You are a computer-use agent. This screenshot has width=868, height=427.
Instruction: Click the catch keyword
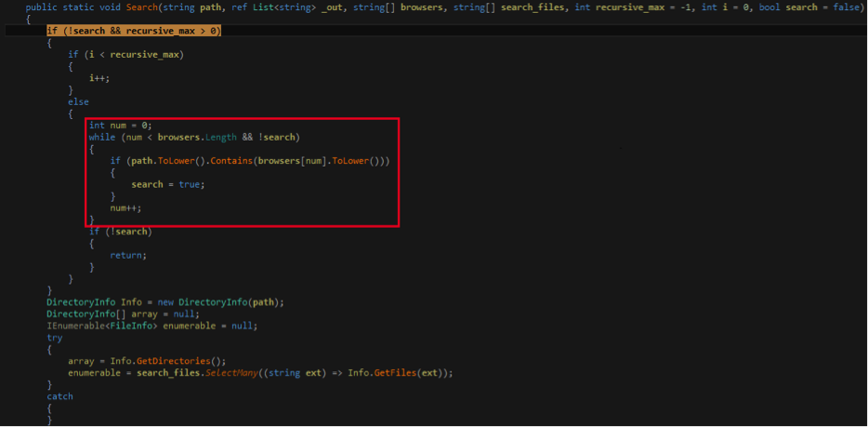coord(59,396)
